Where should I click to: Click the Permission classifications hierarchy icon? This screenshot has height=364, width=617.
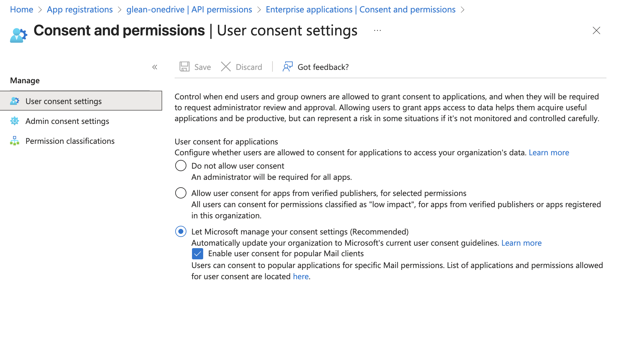click(x=15, y=141)
